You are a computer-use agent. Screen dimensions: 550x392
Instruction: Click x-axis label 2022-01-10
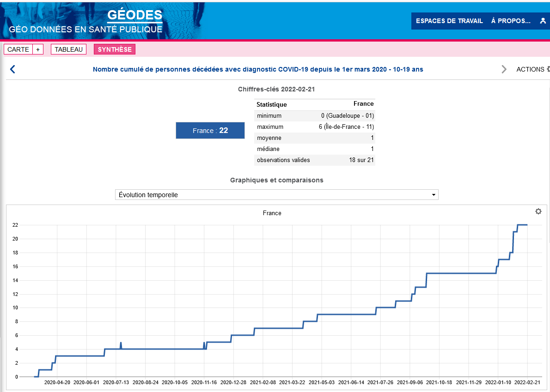[x=498, y=383]
